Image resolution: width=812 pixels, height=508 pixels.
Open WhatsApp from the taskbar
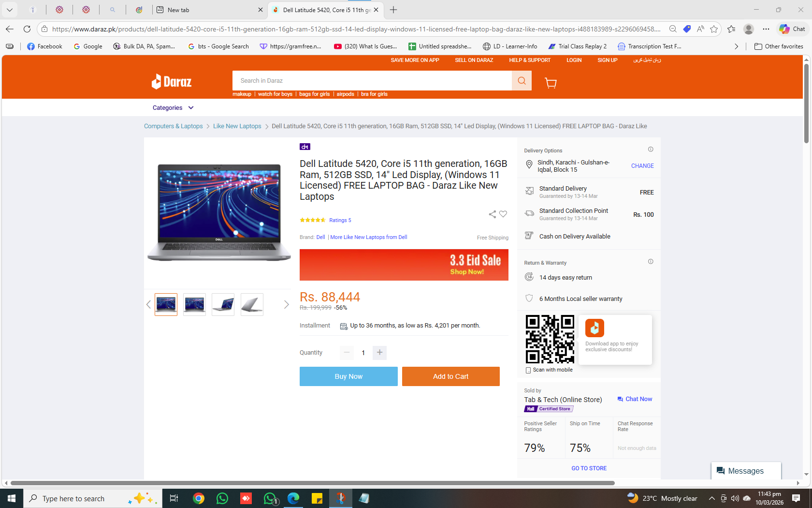tap(222, 498)
